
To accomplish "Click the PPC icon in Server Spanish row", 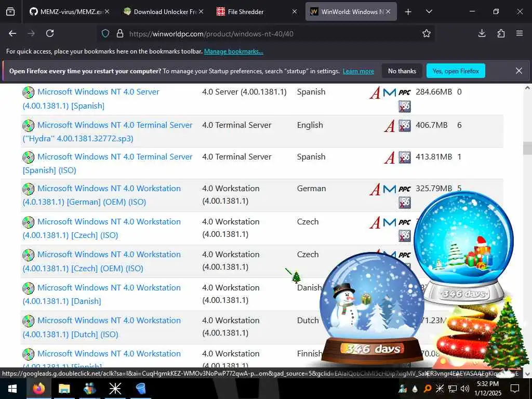I will [404, 92].
